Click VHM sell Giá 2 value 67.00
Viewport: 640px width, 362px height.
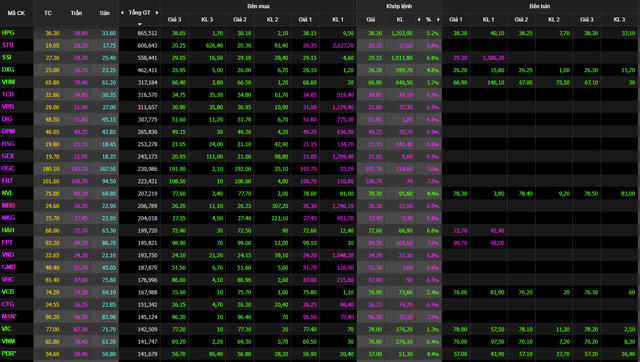[525, 82]
